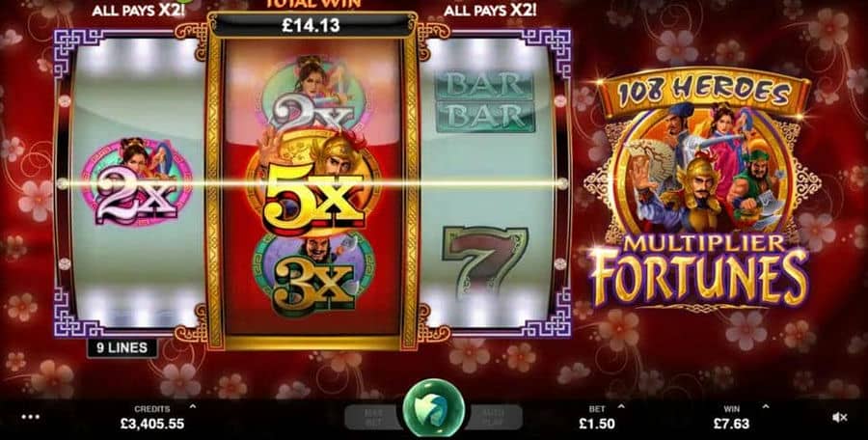Click the red 7 symbol
Image resolution: width=868 pixels, height=440 pixels.
[485, 261]
